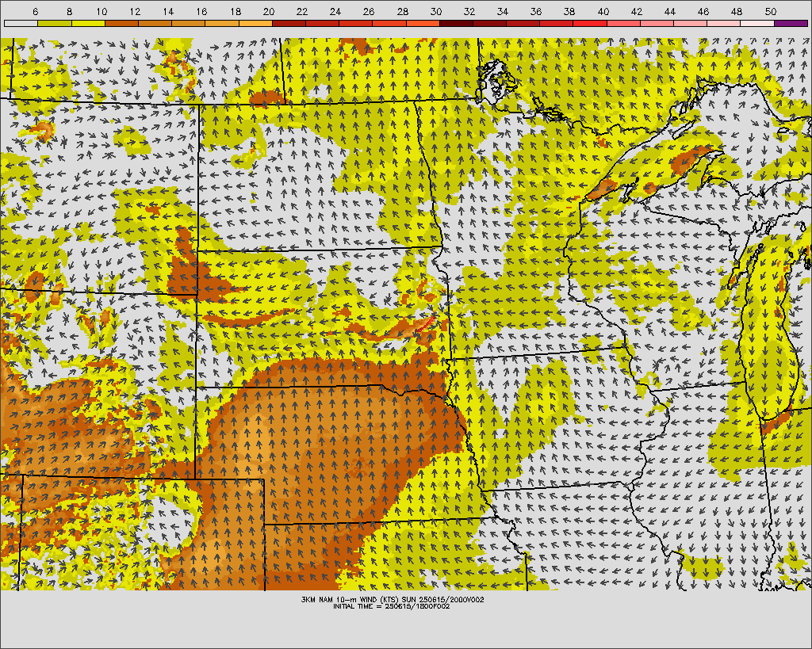Select the olive swatch between 6 and 8

(x=55, y=23)
